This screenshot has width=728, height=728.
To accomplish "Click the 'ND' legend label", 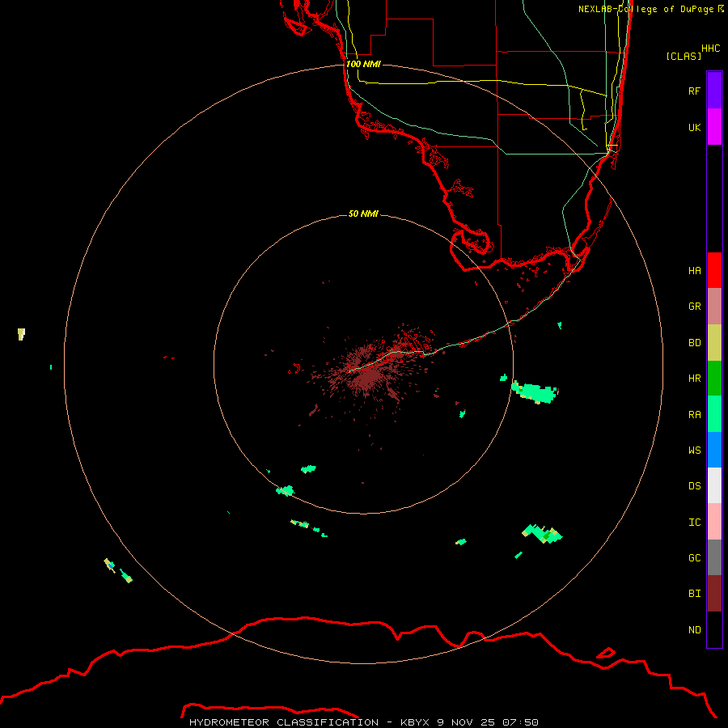I will click(694, 630).
